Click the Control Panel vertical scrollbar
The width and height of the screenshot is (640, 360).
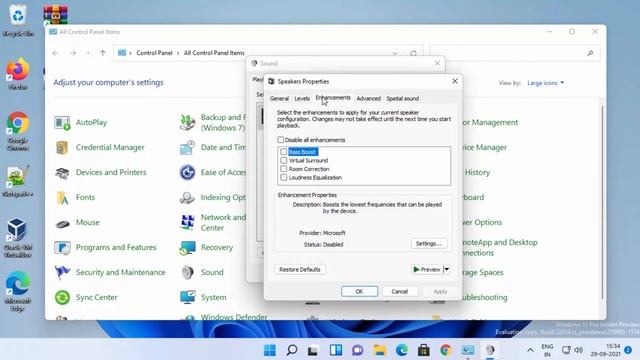[x=602, y=202]
